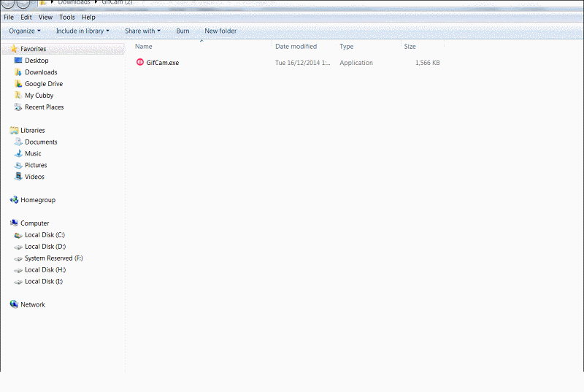Open System Reserved (F:) label
This screenshot has height=392, width=584.
(x=53, y=258)
